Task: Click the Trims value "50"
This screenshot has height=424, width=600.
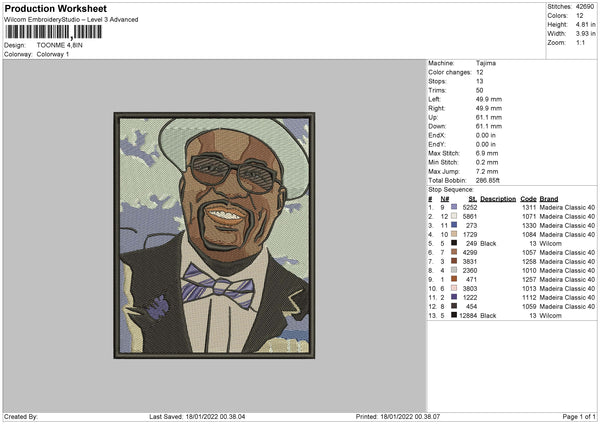Action: 479,90
